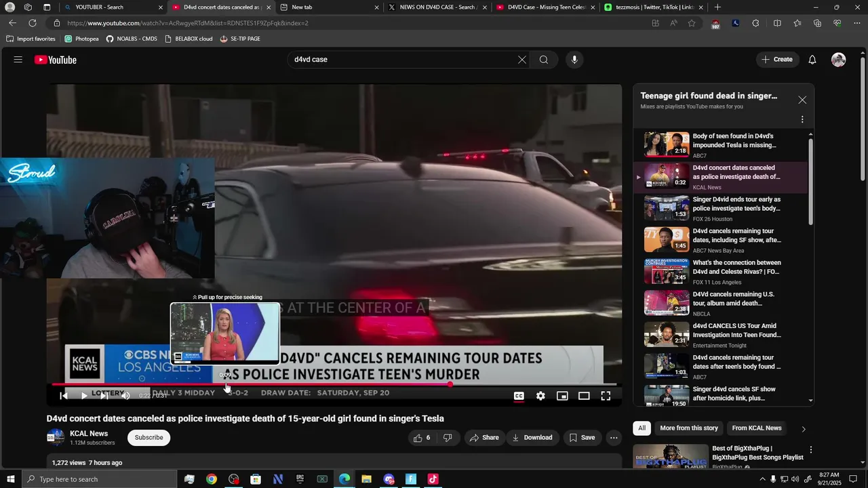The height and width of the screenshot is (488, 868).
Task: Open the Edge favorites list
Action: tap(797, 23)
